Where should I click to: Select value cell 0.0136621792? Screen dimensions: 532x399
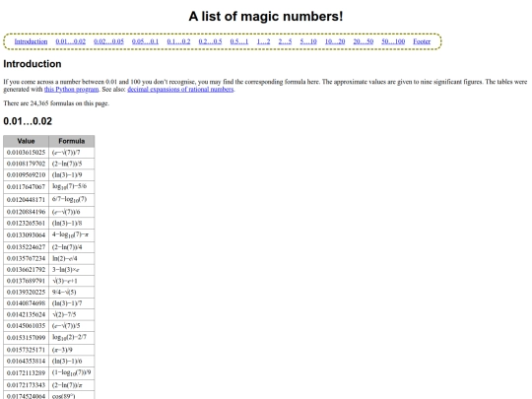[x=27, y=269]
